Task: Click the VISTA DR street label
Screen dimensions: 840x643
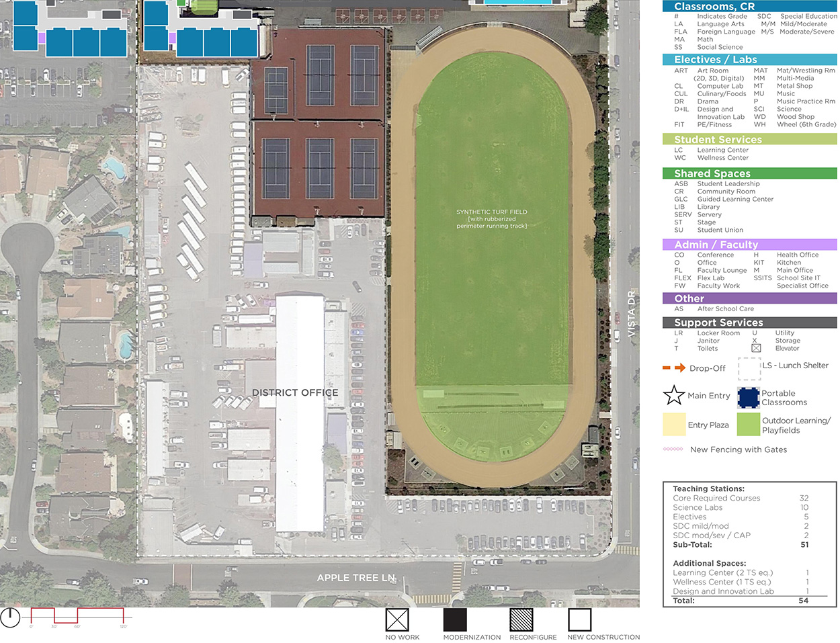Action: tap(631, 314)
